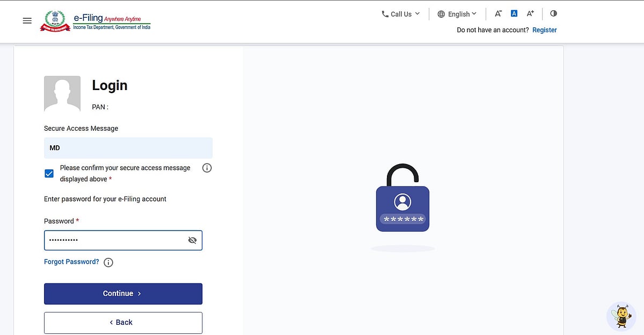
Task: Go back using the Back button
Action: pos(123,323)
